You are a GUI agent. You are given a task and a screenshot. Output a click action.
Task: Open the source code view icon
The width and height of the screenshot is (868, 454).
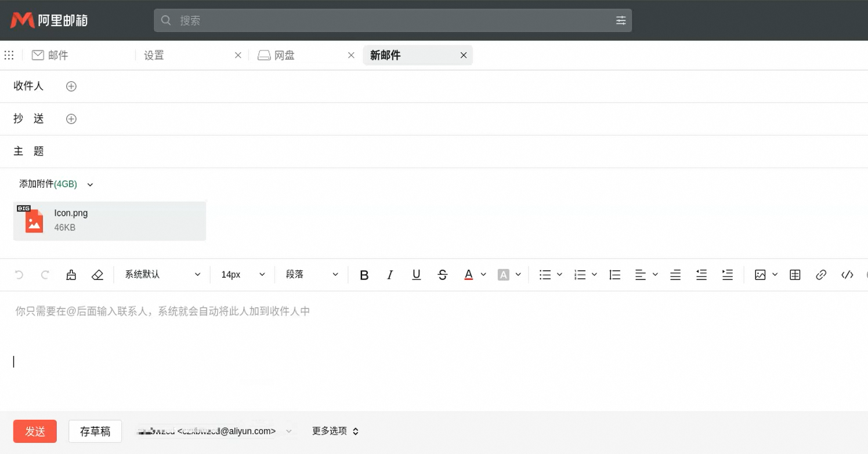(847, 275)
